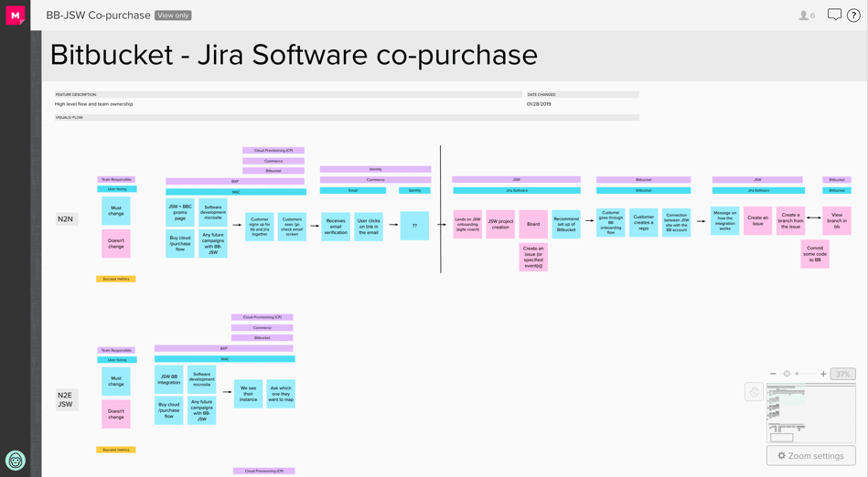The height and width of the screenshot is (477, 868).
Task: Select the 'Commit some code to BB' note
Action: [x=815, y=254]
